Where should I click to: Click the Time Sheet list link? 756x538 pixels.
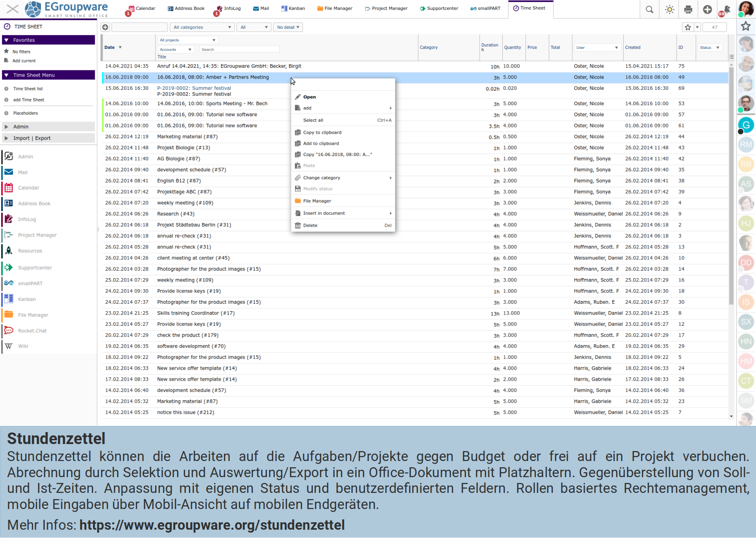[x=28, y=89]
